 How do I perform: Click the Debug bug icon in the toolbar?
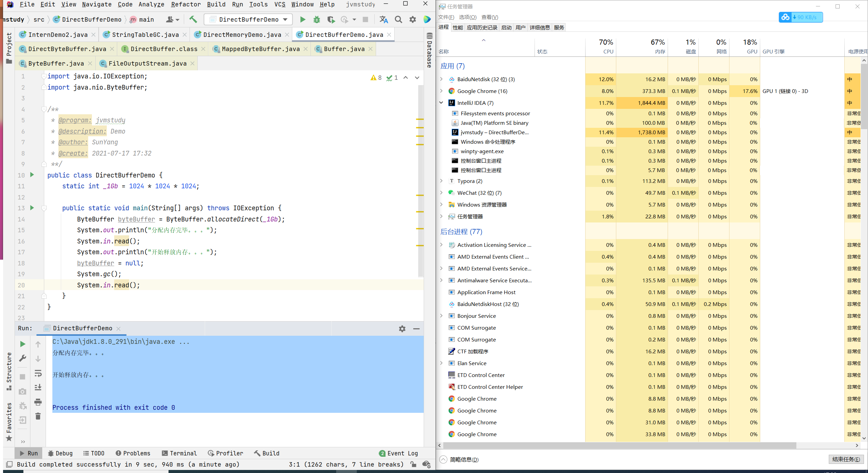(x=317, y=20)
